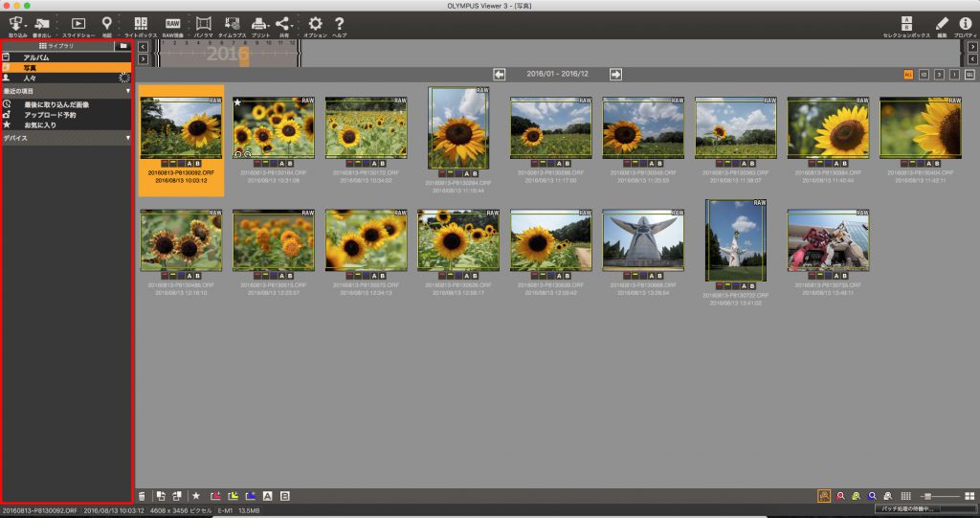This screenshot has width=980, height=518.
Task: Select the ALL display filter button
Action: 908,75
